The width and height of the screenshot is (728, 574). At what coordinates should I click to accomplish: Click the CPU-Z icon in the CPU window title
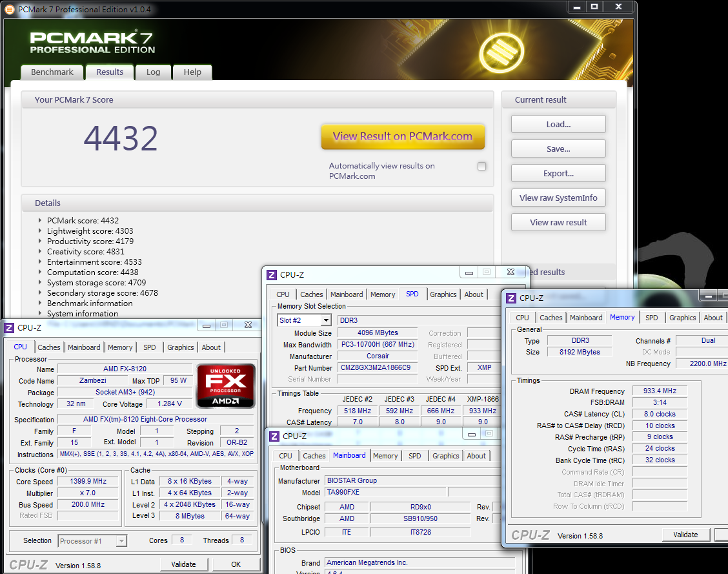[10, 327]
